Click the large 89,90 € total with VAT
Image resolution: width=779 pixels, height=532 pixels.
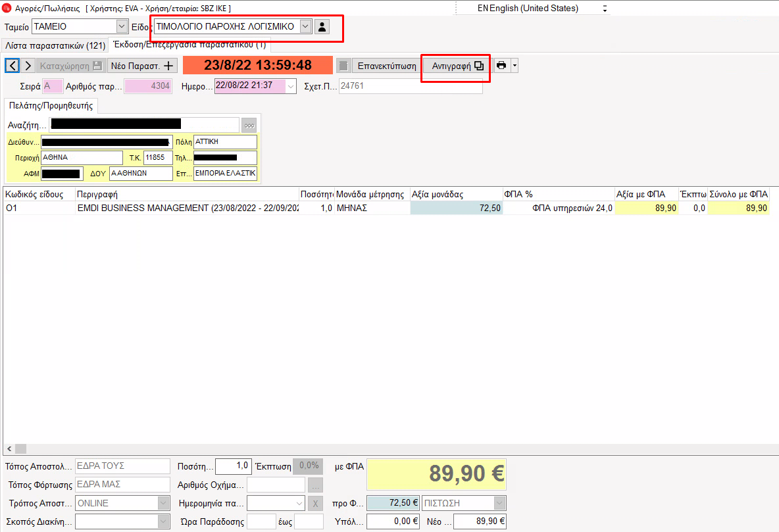tap(436, 474)
